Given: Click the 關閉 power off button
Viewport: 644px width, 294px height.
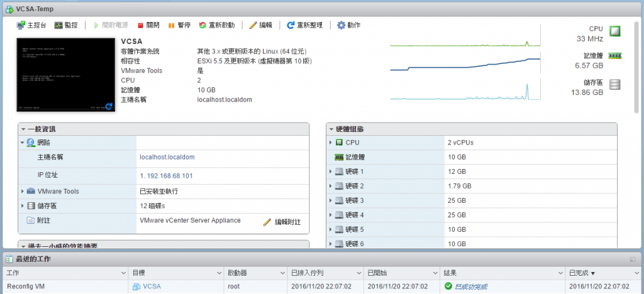Looking at the screenshot, I should (148, 25).
